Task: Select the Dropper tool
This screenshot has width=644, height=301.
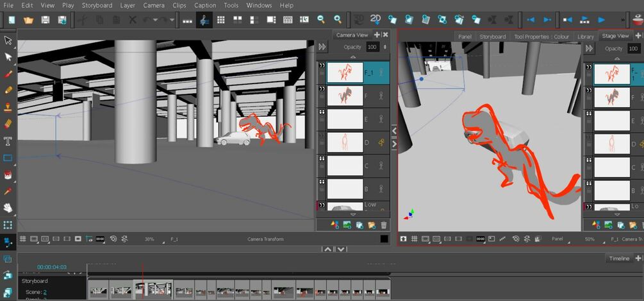Action: click(x=8, y=191)
